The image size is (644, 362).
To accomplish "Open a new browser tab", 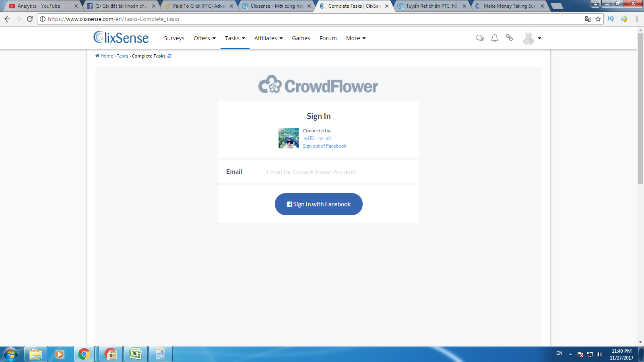I will click(557, 6).
